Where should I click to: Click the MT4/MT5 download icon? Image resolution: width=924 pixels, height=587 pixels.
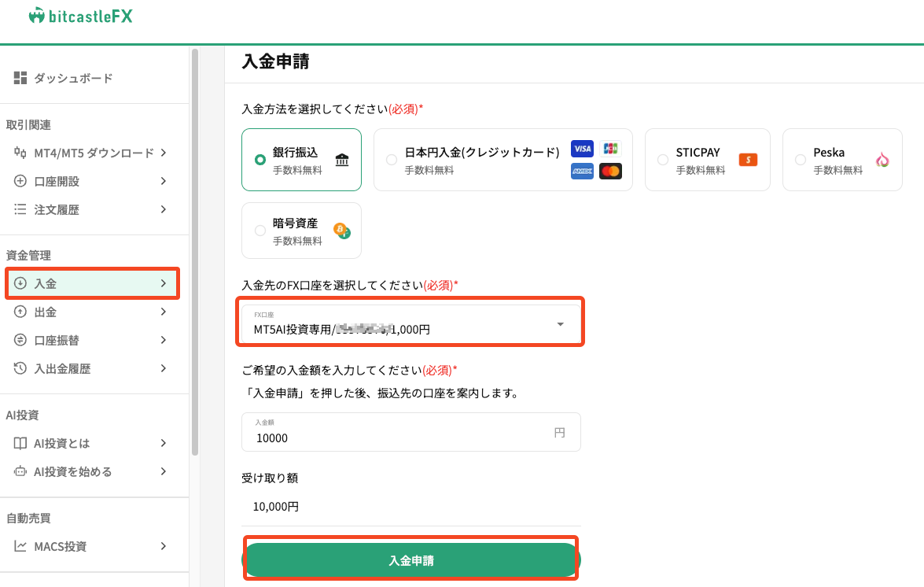click(x=20, y=153)
